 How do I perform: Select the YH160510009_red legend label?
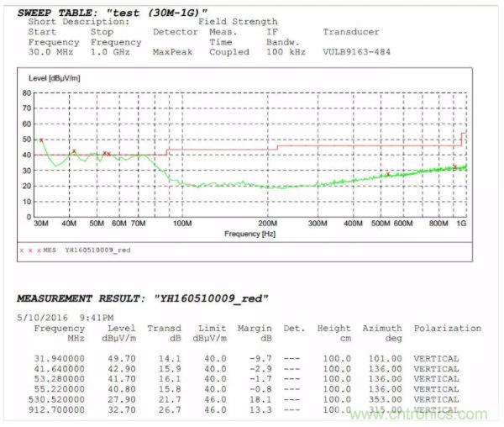pos(98,250)
